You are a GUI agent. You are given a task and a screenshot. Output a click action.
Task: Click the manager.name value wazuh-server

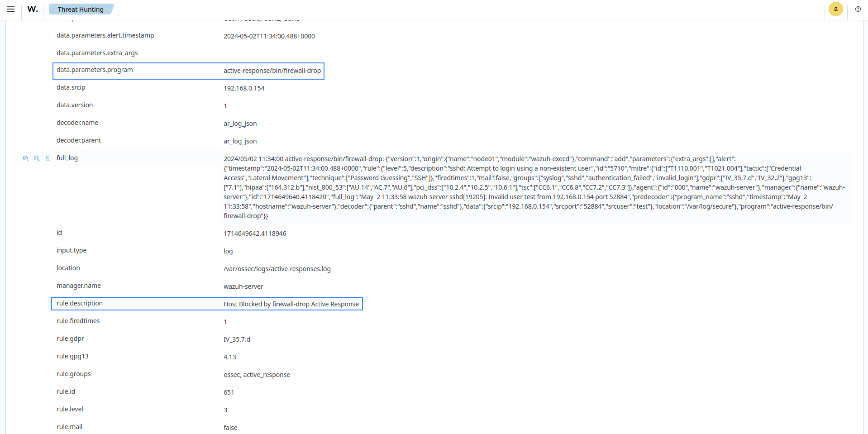[243, 286]
